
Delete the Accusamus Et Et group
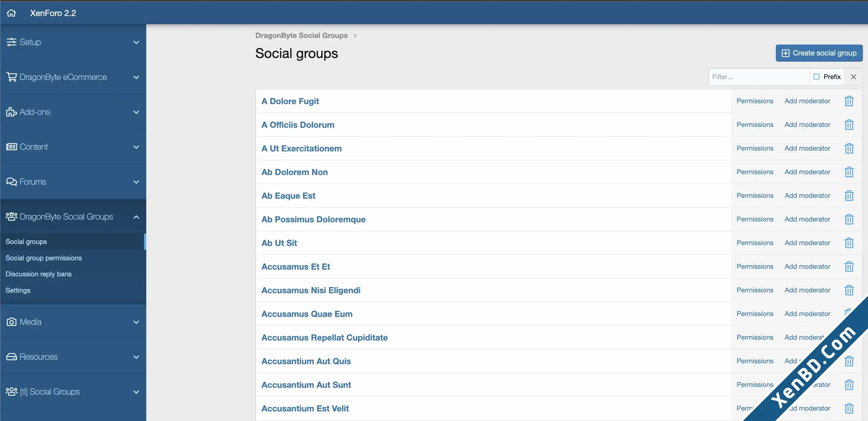(849, 267)
